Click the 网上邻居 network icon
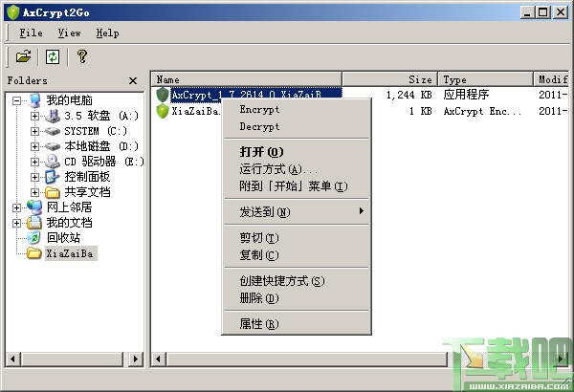 pos(34,207)
